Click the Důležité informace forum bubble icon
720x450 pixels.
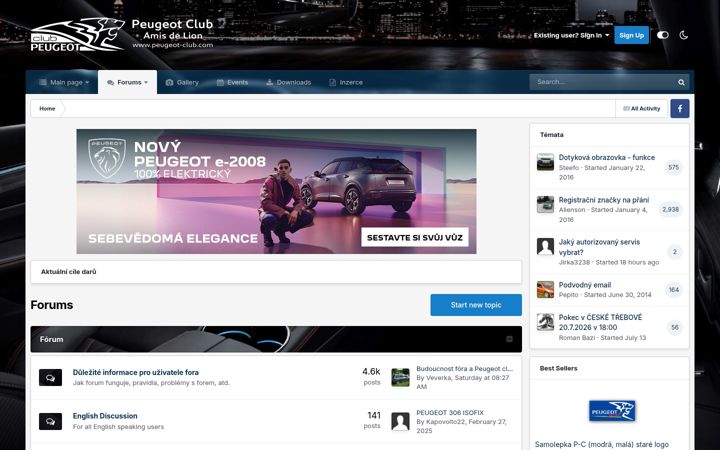[51, 377]
